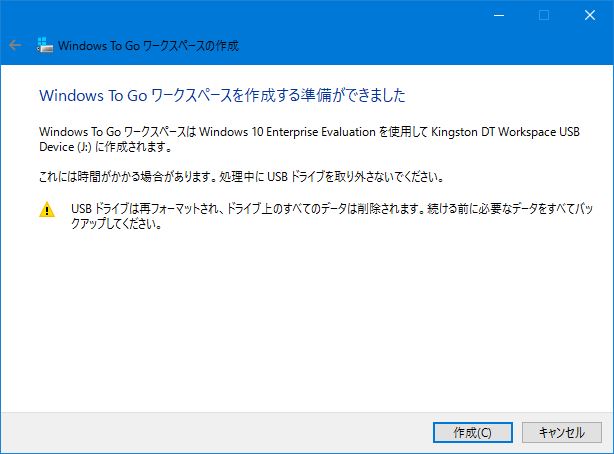
Task: Click the title text Windows To Go ワークスペースの作成
Action: click(x=148, y=46)
